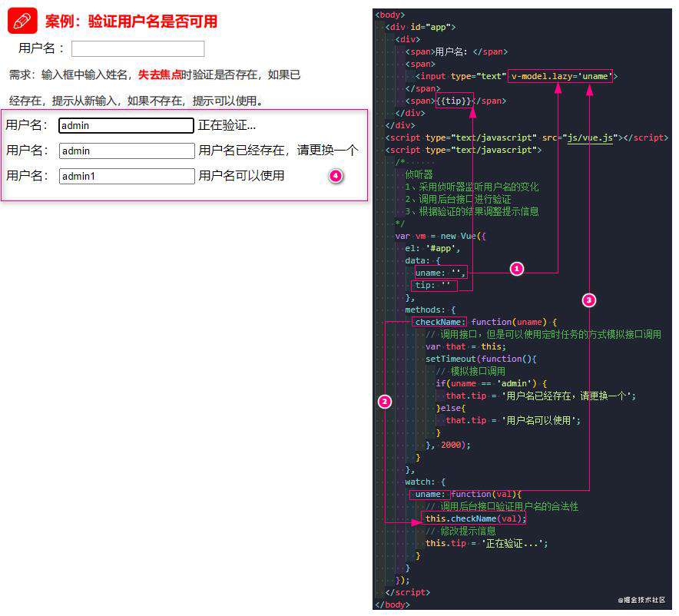Click the this.tip = '正在验证...'; code line
The width and height of the screenshot is (679, 616).
click(486, 543)
